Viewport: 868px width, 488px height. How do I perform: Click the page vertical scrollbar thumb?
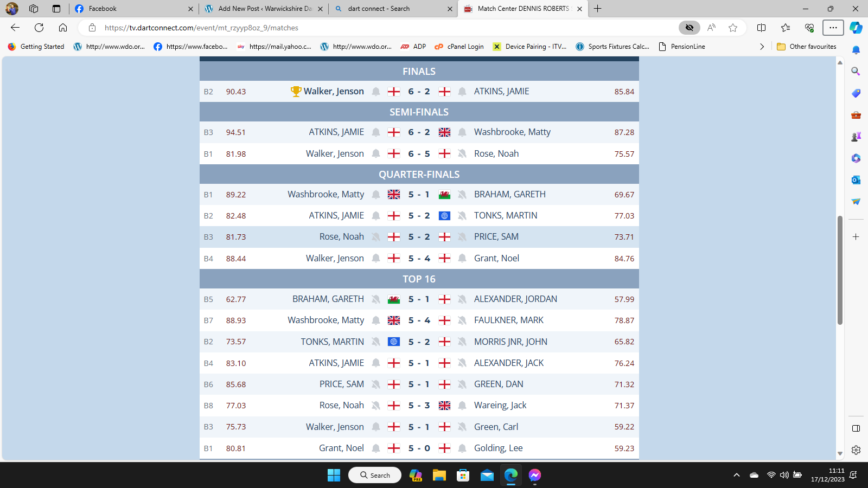pos(840,270)
